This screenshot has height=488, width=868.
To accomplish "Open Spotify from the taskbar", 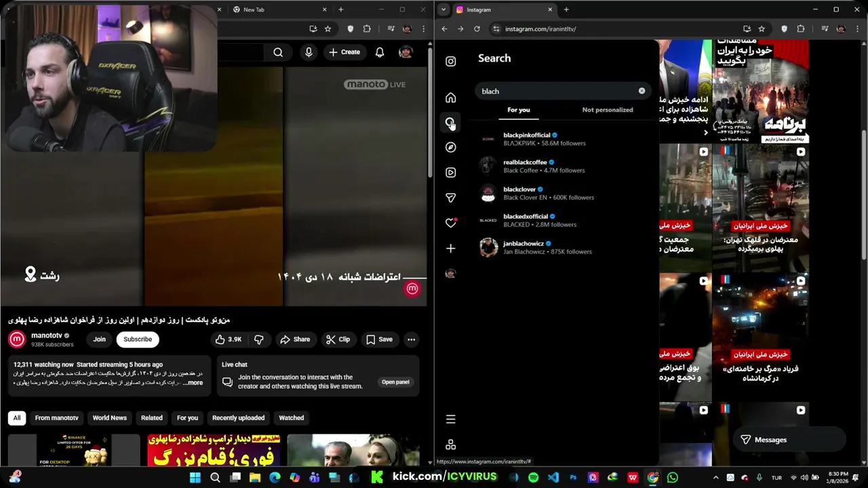I will [x=533, y=478].
